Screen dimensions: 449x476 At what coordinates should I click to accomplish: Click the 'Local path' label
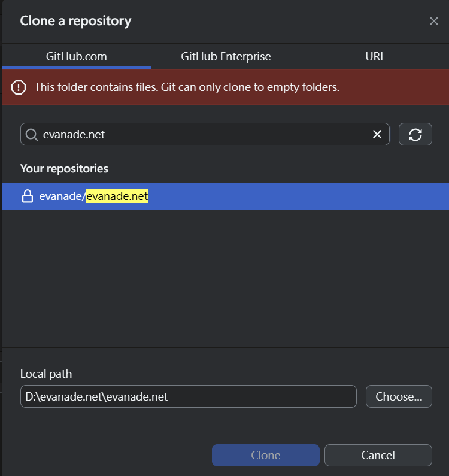point(46,374)
